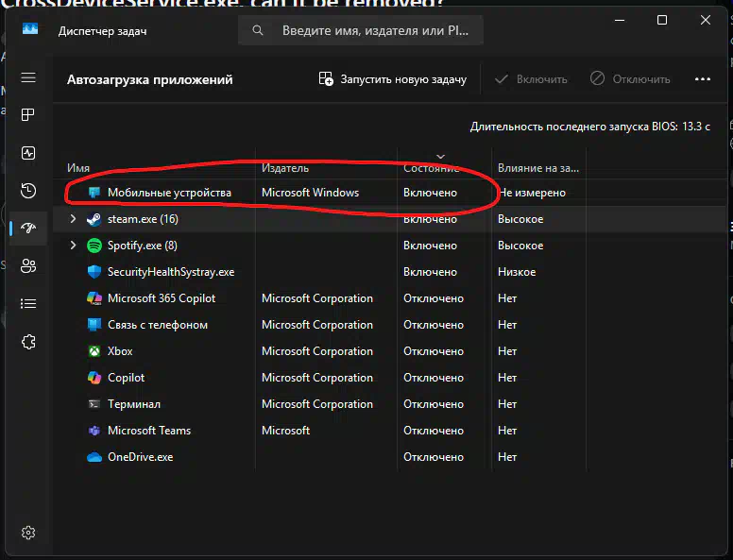Viewport: 733px width, 560px height.
Task: Click the Связь с телефоном icon
Action: coord(94,325)
